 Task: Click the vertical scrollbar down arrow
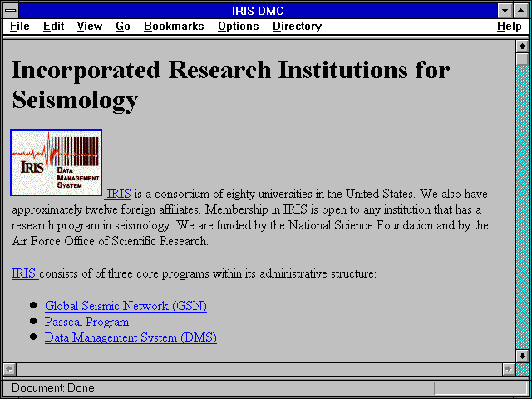pos(522,356)
